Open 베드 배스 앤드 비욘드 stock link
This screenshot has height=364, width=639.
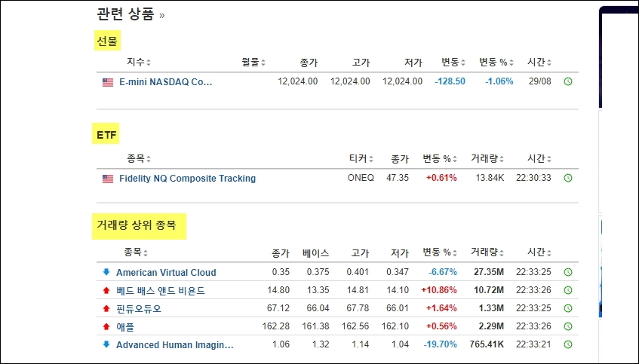[x=160, y=291]
